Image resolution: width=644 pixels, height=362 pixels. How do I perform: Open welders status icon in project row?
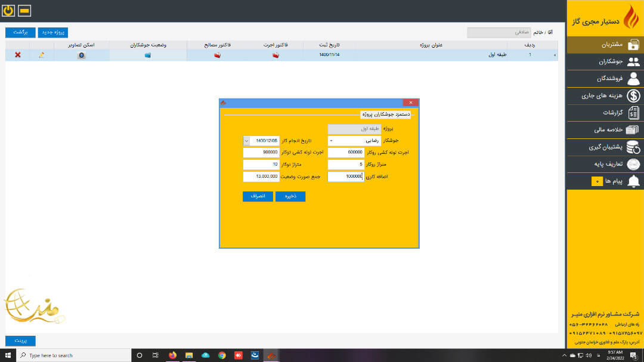[148, 55]
